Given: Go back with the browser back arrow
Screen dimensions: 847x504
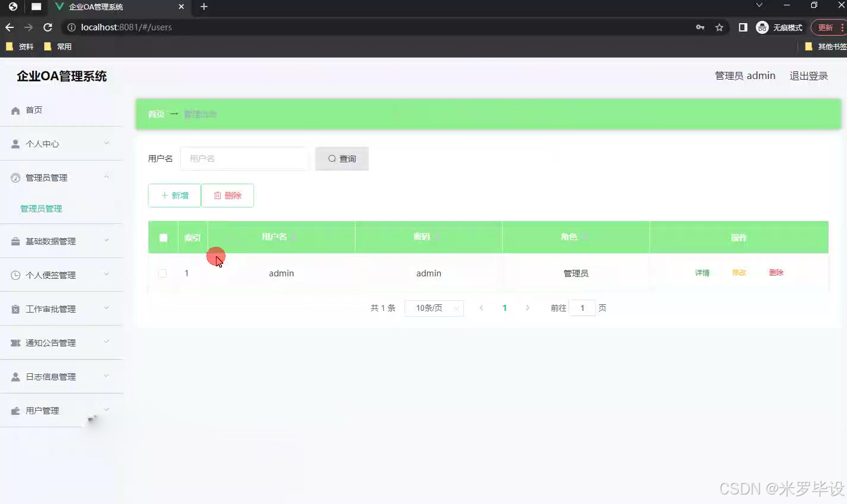Looking at the screenshot, I should [9, 27].
